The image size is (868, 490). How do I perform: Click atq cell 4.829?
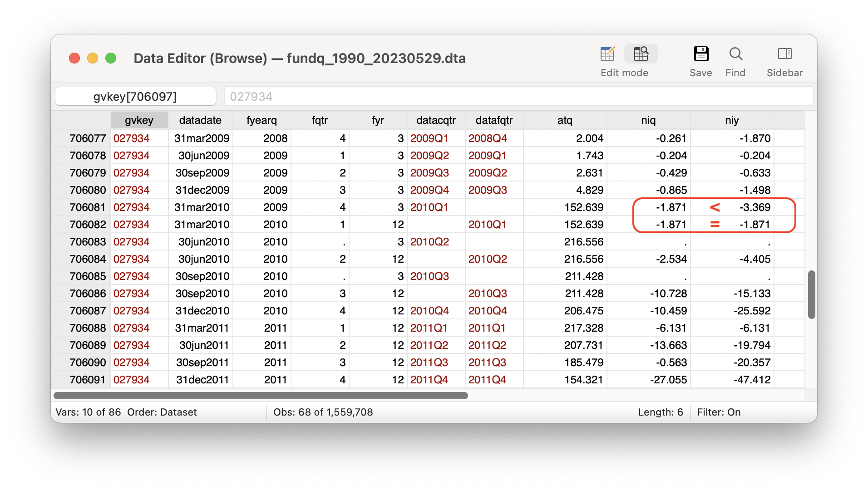coord(565,190)
